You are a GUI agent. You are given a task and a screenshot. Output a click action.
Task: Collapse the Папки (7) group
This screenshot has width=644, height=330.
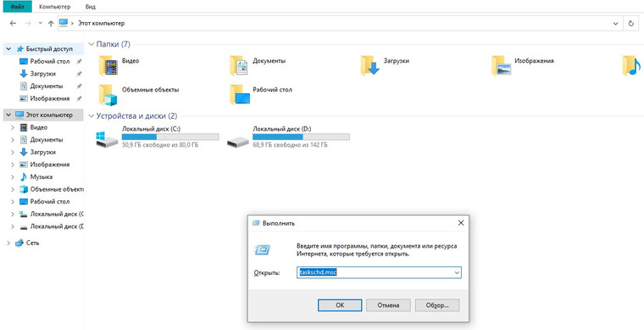tap(92, 44)
